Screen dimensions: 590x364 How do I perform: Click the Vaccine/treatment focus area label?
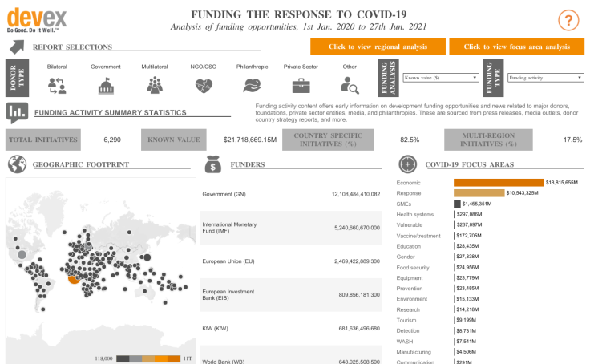[418, 236]
